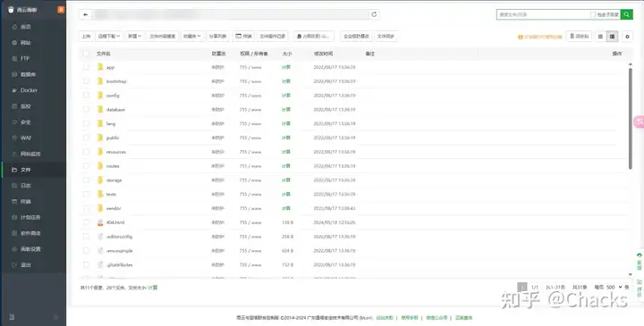Check the box for the routes folder
Viewport: 644px width, 326px height.
[86, 166]
